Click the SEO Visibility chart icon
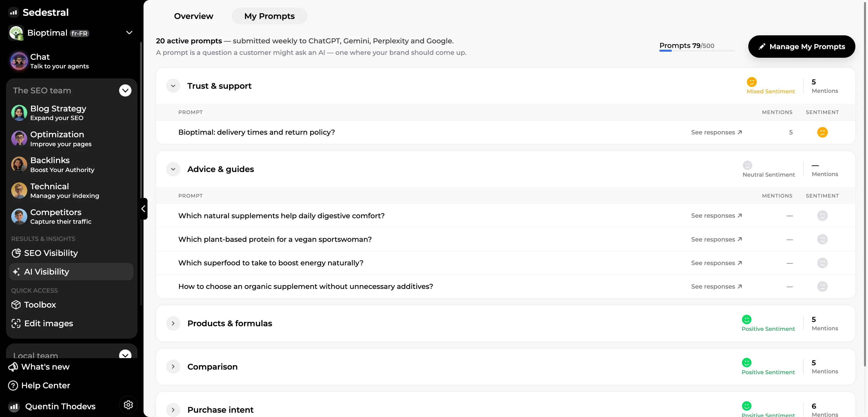 [x=16, y=253]
